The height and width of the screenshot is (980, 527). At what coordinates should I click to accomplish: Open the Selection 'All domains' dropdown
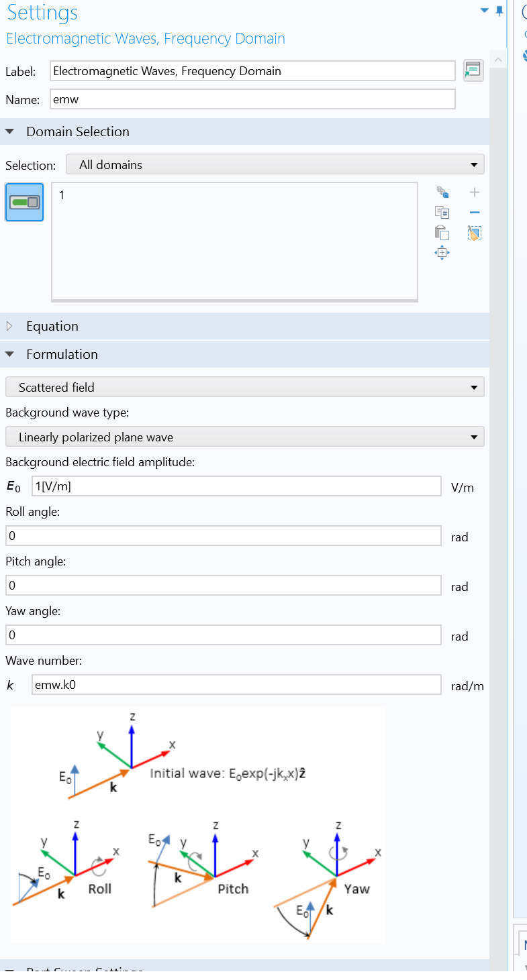click(x=275, y=164)
